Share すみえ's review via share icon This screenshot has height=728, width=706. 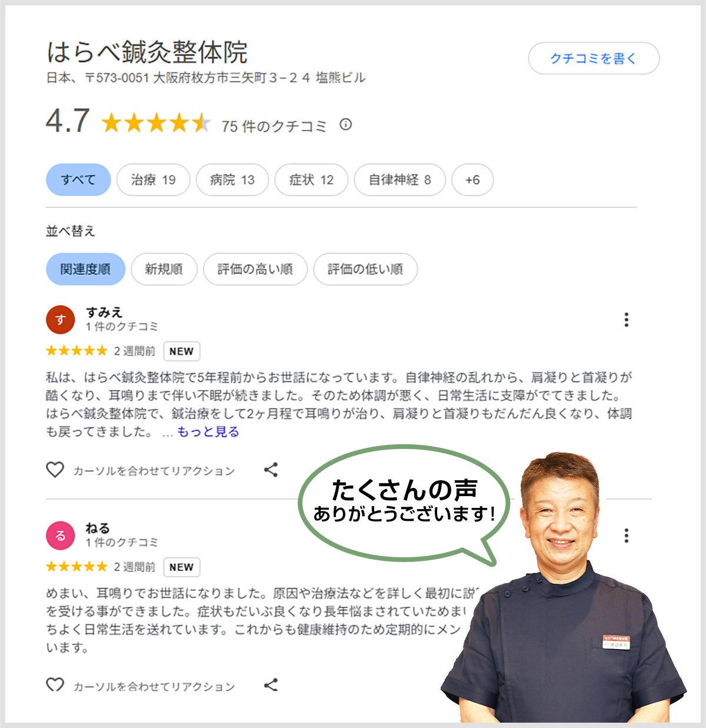(x=271, y=470)
